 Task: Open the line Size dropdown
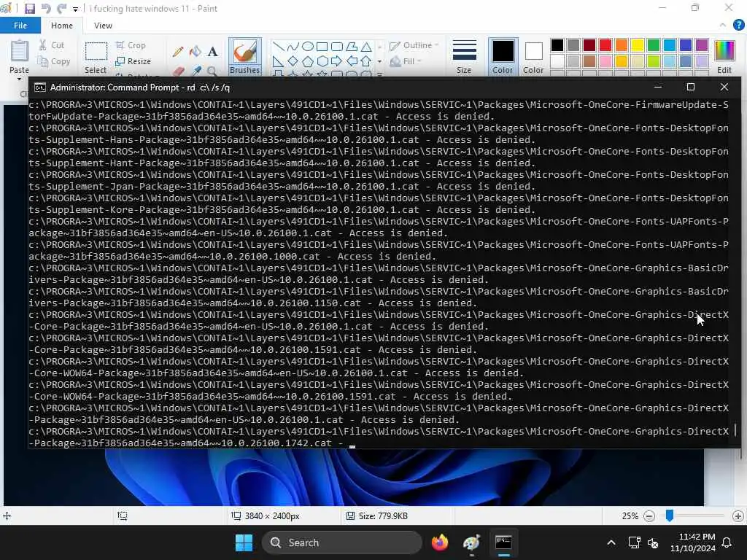(465, 57)
